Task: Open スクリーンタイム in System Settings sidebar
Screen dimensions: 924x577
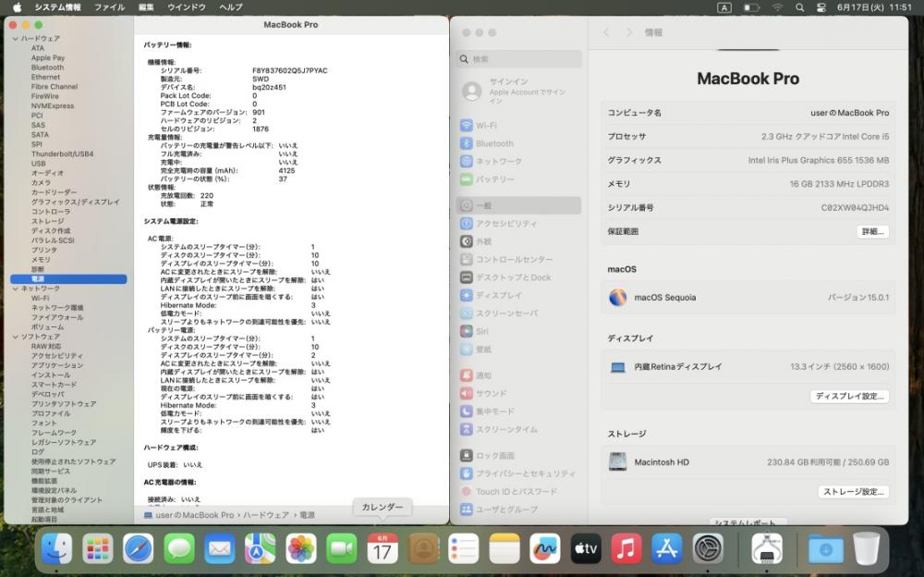Action: pos(518,429)
